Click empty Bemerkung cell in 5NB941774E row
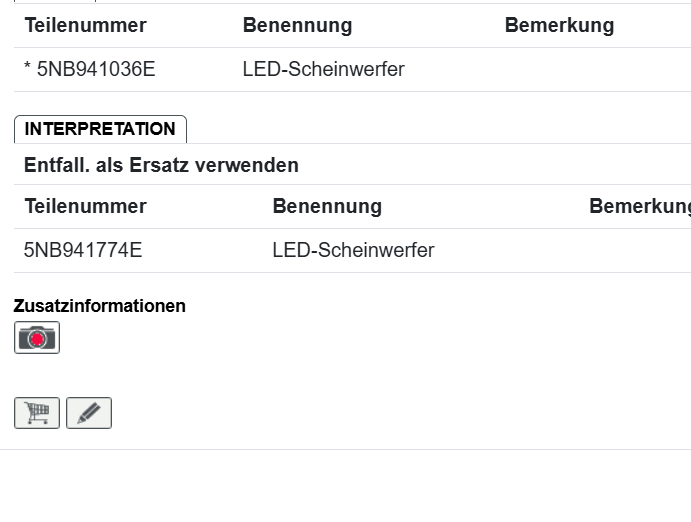Screen dimensions: 691x522 click(635, 250)
